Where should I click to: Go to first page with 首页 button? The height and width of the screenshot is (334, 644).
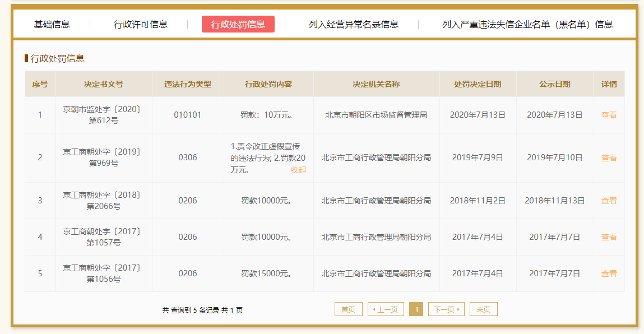pyautogui.click(x=348, y=309)
